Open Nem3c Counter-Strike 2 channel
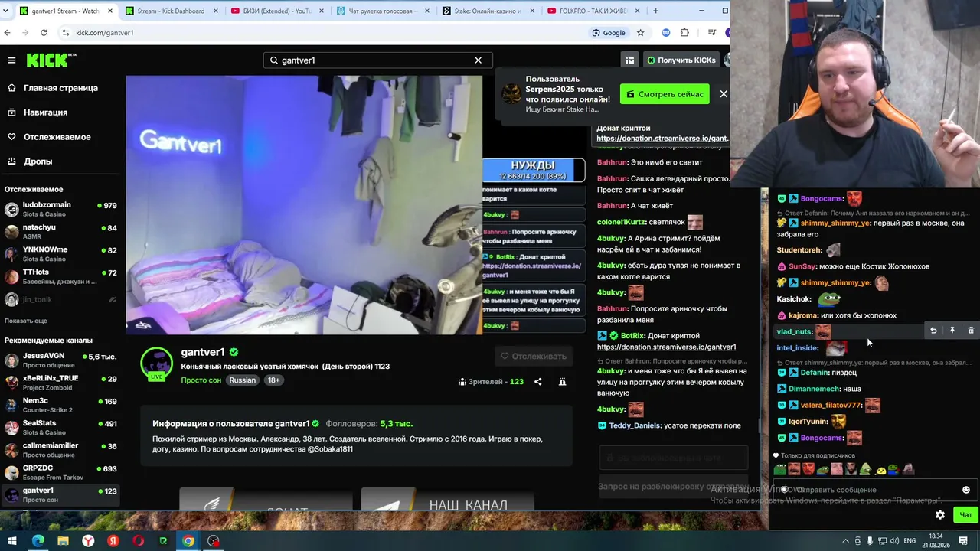 click(x=61, y=405)
